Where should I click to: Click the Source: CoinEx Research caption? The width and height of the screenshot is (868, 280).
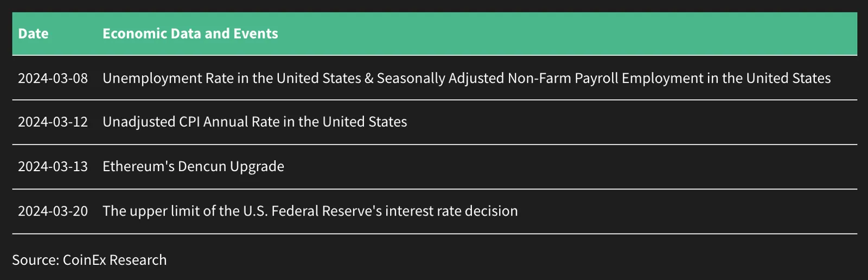point(89,260)
